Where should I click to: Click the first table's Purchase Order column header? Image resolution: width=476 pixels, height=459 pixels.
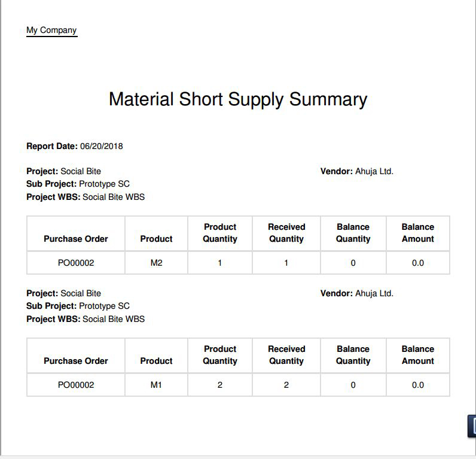76,239
